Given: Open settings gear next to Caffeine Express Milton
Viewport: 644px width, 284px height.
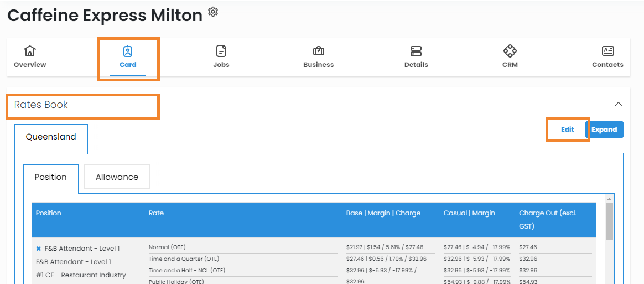Looking at the screenshot, I should [x=213, y=12].
